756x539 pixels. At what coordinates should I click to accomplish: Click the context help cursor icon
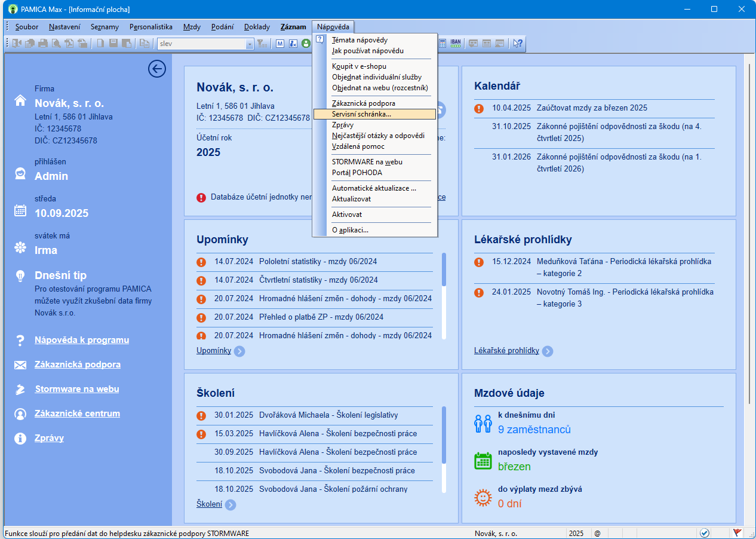pos(518,43)
